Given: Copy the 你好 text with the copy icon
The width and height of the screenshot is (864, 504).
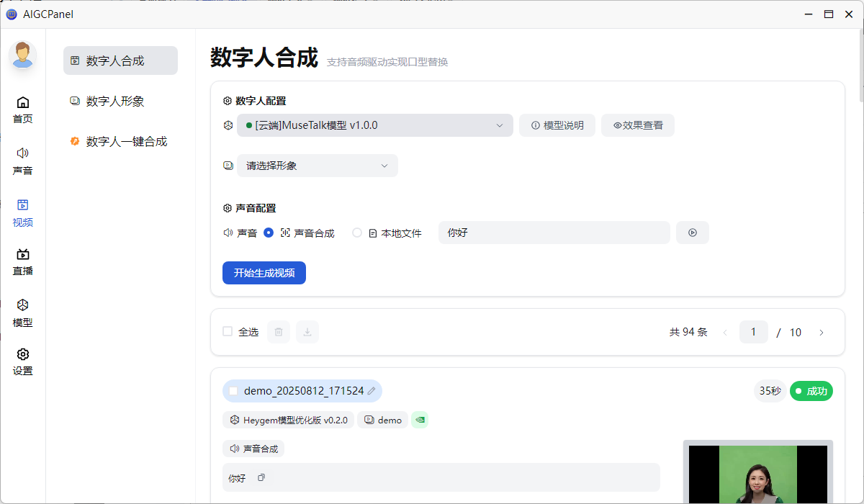Looking at the screenshot, I should 261,477.
